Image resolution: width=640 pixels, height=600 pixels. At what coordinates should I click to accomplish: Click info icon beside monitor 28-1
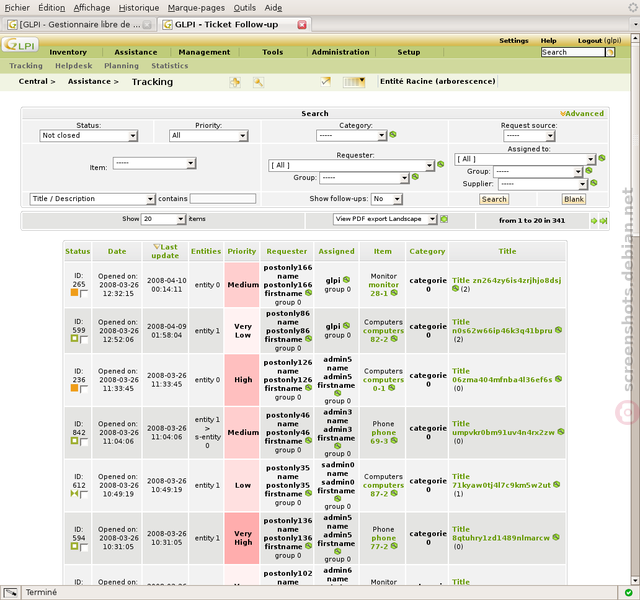point(394,293)
